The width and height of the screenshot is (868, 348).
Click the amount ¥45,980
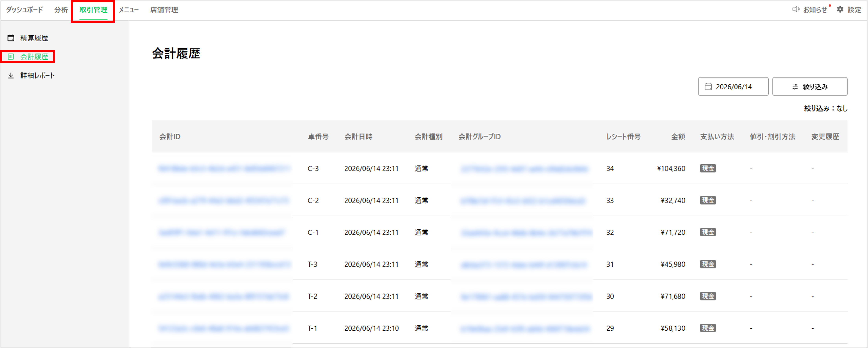(x=673, y=264)
